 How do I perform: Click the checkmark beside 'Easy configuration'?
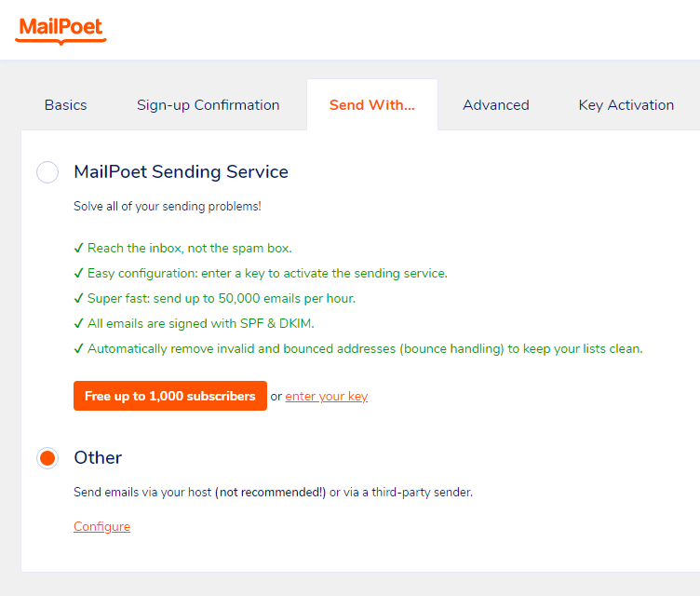(x=78, y=274)
